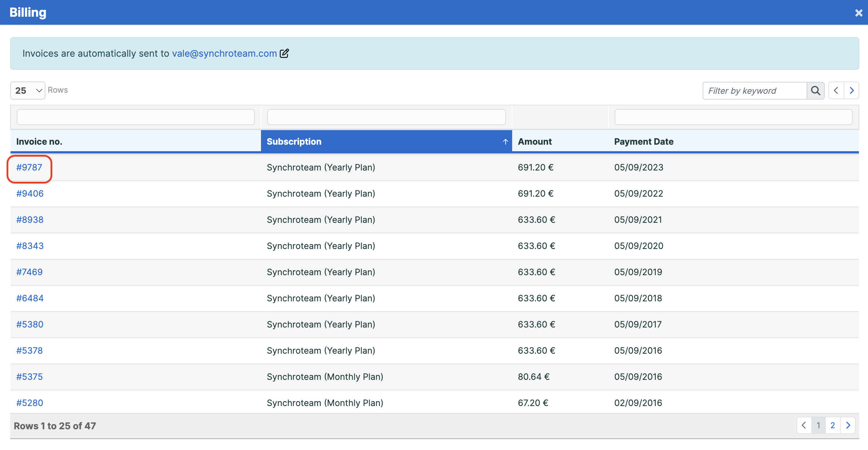
Task: Go to page 2
Action: click(833, 425)
